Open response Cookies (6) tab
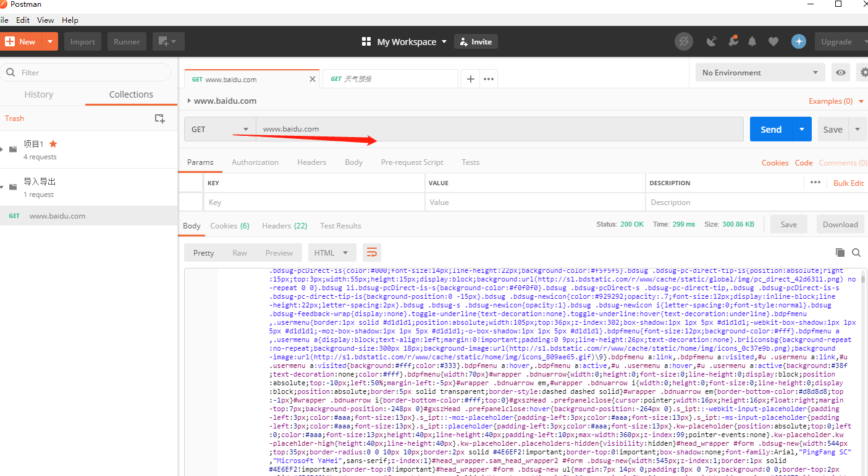Screen dimensions: 868x476 pos(230,226)
